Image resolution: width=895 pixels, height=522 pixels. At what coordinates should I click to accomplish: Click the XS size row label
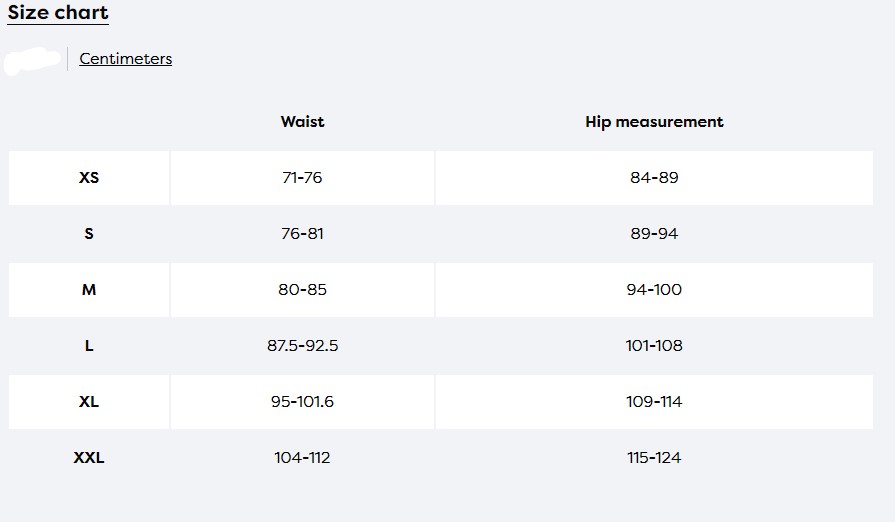(x=89, y=177)
